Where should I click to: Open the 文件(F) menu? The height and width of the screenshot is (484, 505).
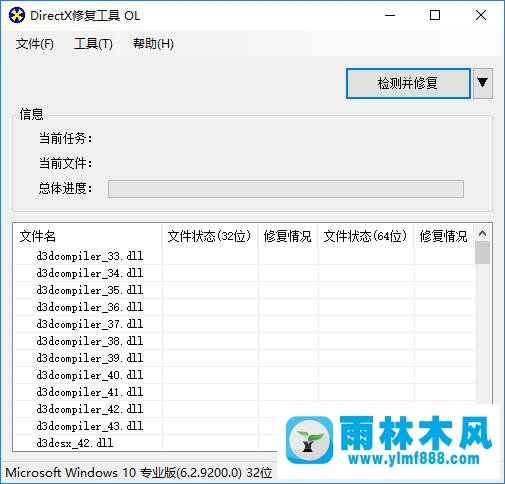35,44
